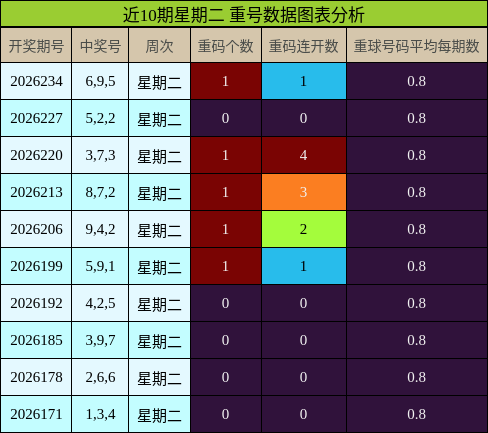Click the 重码连开数 value 0 in row 2026192
Viewport: 488px width, 433px height.
304,303
